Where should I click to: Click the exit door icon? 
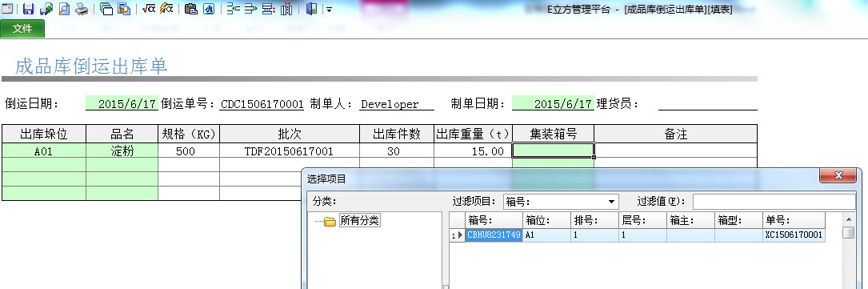click(x=312, y=9)
